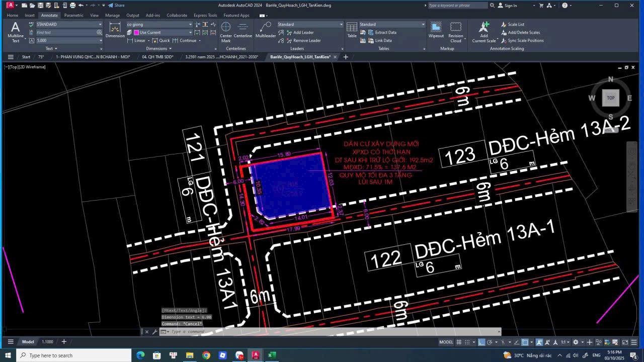Open the BanVe_QuyHoach_LGH_TanKien drawing tab
Image resolution: width=644 pixels, height=362 pixels.
coord(300,57)
